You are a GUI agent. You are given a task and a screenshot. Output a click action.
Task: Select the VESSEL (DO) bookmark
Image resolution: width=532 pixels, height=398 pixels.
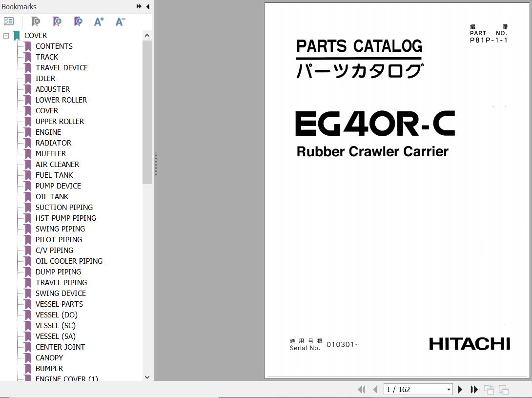[x=56, y=315]
